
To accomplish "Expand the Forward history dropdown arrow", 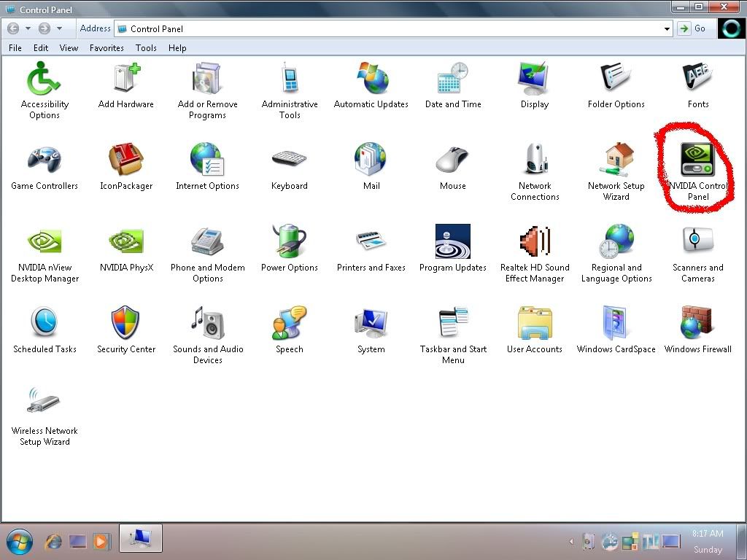I will [59, 28].
